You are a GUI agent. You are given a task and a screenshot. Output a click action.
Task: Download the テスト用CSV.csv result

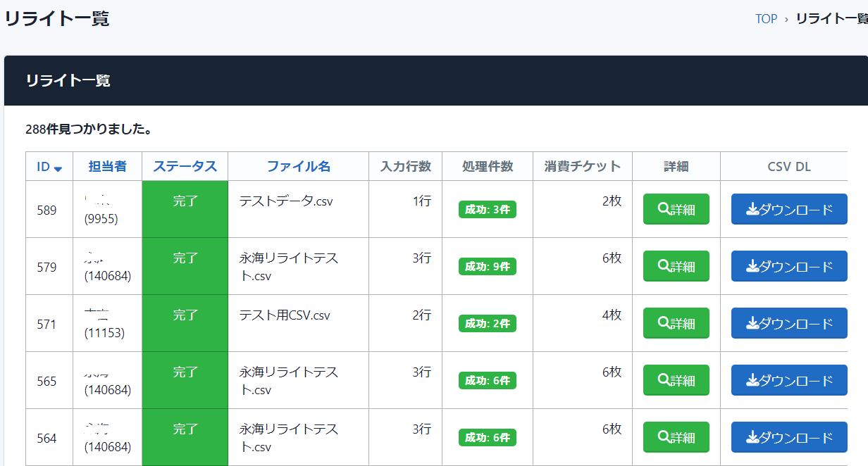coord(789,323)
